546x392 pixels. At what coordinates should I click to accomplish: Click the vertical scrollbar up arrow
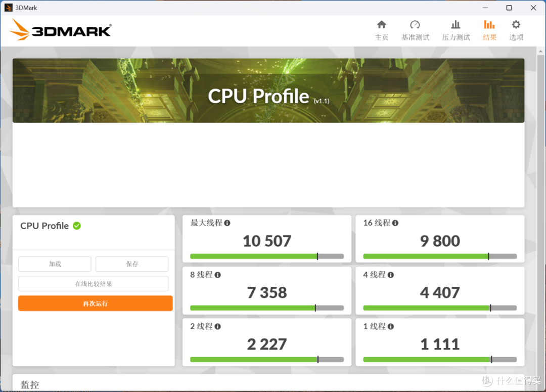click(540, 51)
